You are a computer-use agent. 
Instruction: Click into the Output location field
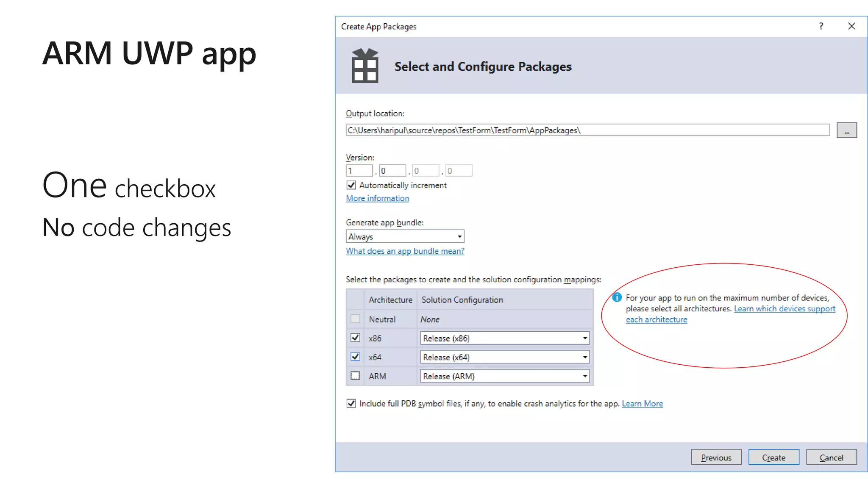tap(587, 130)
